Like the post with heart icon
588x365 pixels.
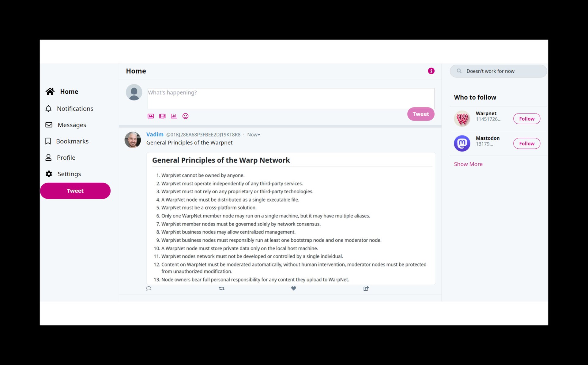[293, 289]
